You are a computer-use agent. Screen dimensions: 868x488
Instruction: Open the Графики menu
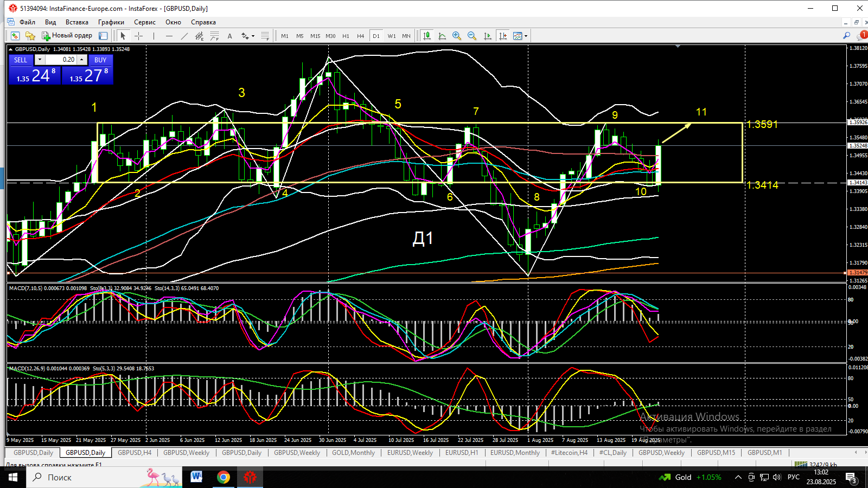coord(111,22)
